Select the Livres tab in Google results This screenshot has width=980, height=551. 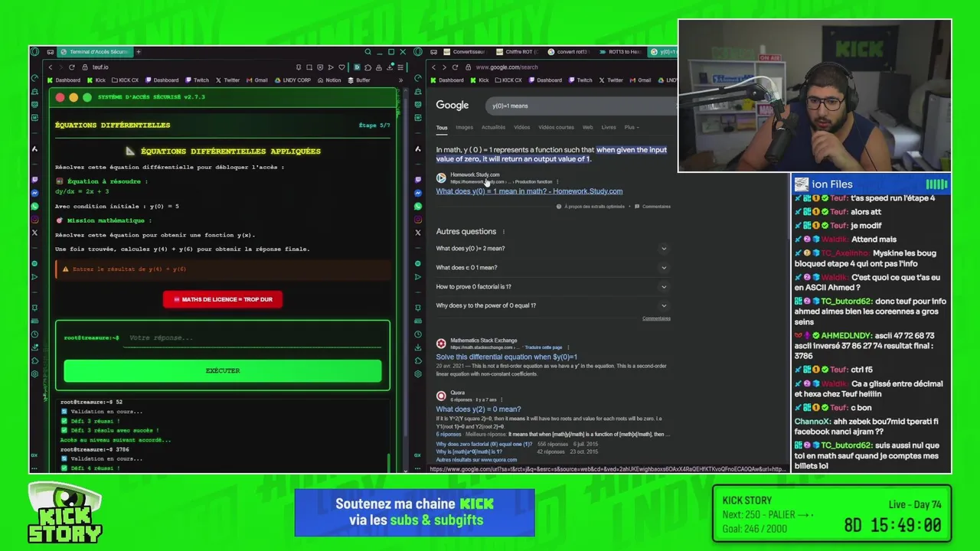609,127
